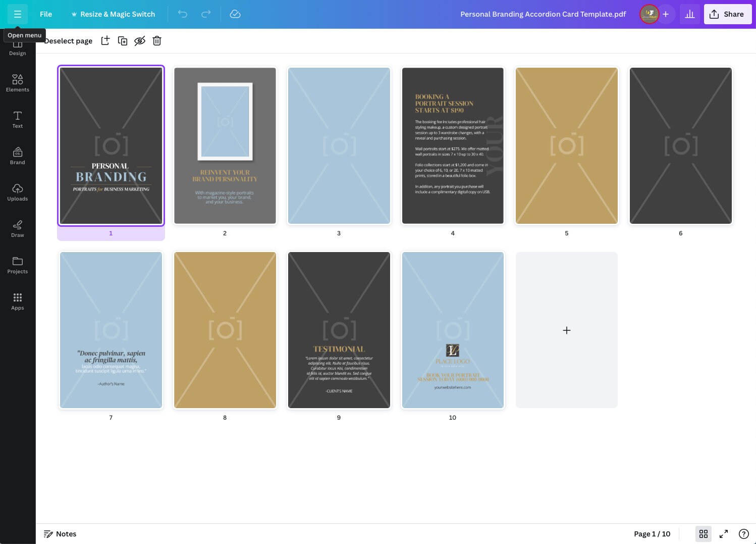The height and width of the screenshot is (544, 756).
Task: Add a new page with the blank plus tile
Action: point(566,330)
